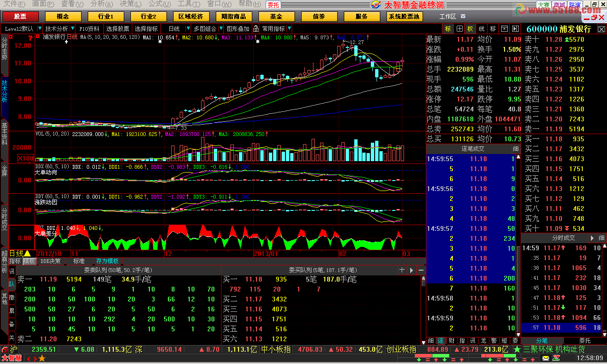Click the 商城 button in title bar
The width and height of the screenshot is (607, 364).
pos(559,5)
